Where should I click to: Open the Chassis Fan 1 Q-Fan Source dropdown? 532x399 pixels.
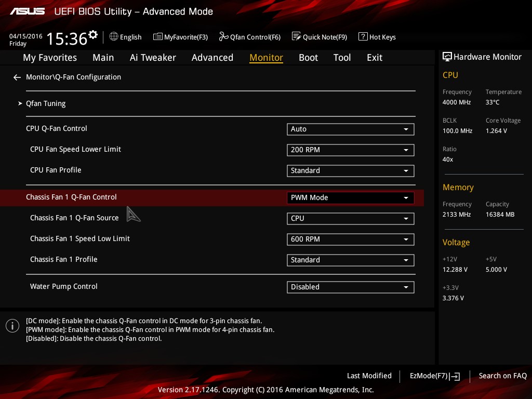click(351, 219)
